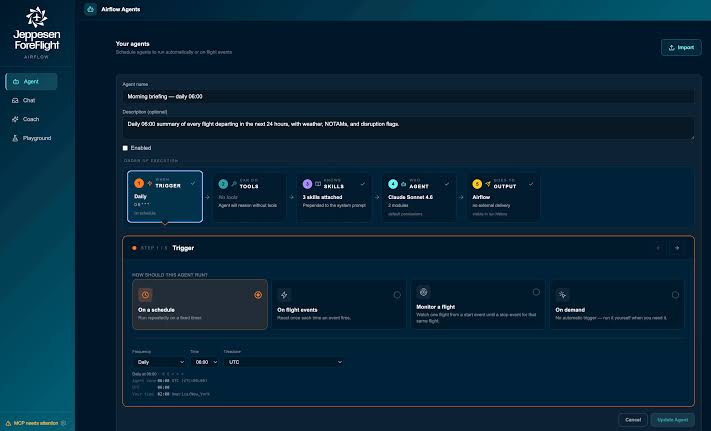Viewport: 711px width, 431px height.
Task: Click the 'Monitor a flight' option title
Action: [x=435, y=307]
